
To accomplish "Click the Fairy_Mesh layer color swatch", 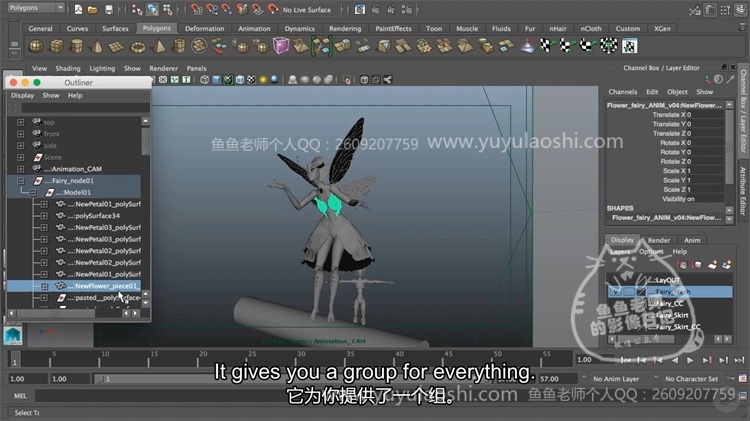I will (x=641, y=292).
